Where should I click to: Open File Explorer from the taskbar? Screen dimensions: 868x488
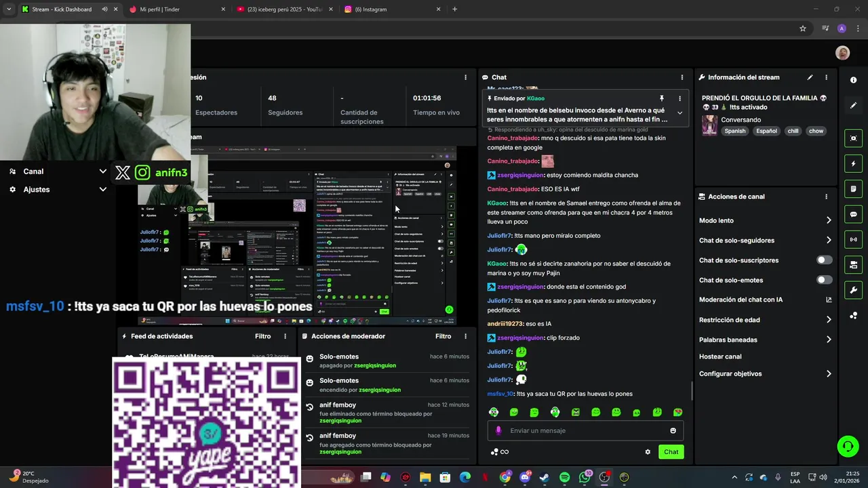(x=425, y=477)
